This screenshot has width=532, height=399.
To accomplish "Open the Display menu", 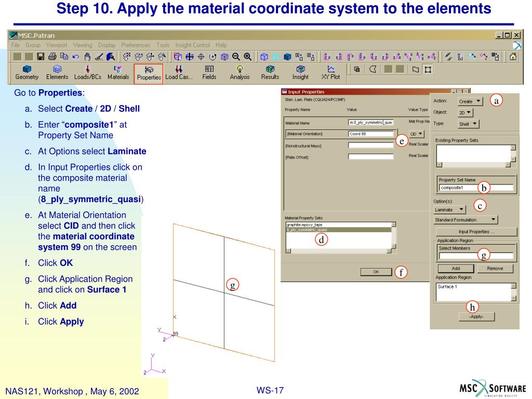I will pyautogui.click(x=107, y=45).
